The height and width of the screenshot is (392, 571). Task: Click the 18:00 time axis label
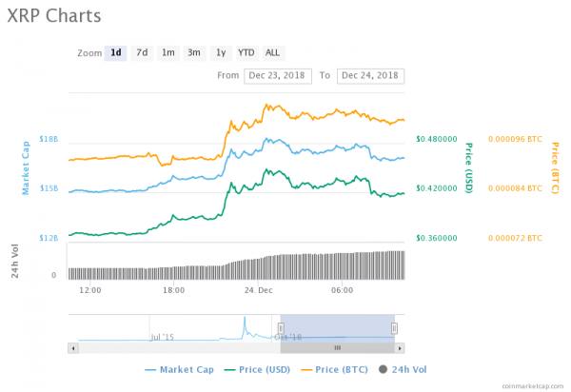[x=174, y=290]
